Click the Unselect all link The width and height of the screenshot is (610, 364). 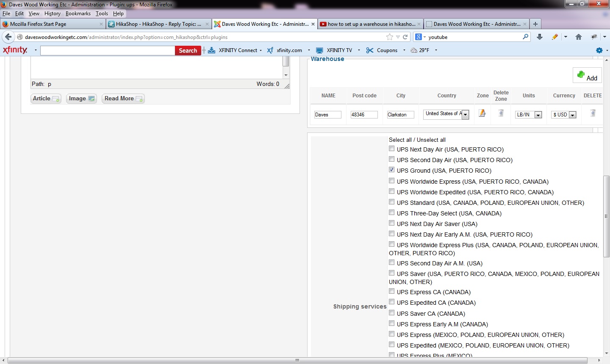(x=431, y=140)
